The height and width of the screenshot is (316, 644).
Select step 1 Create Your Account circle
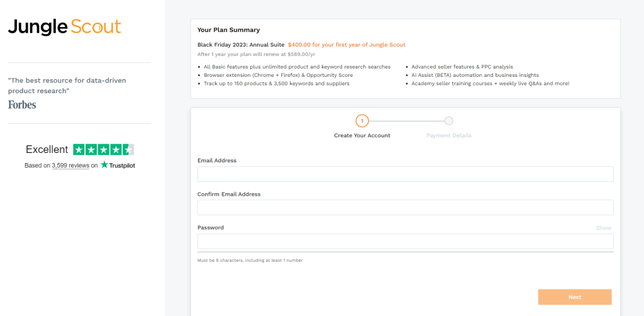[362, 121]
